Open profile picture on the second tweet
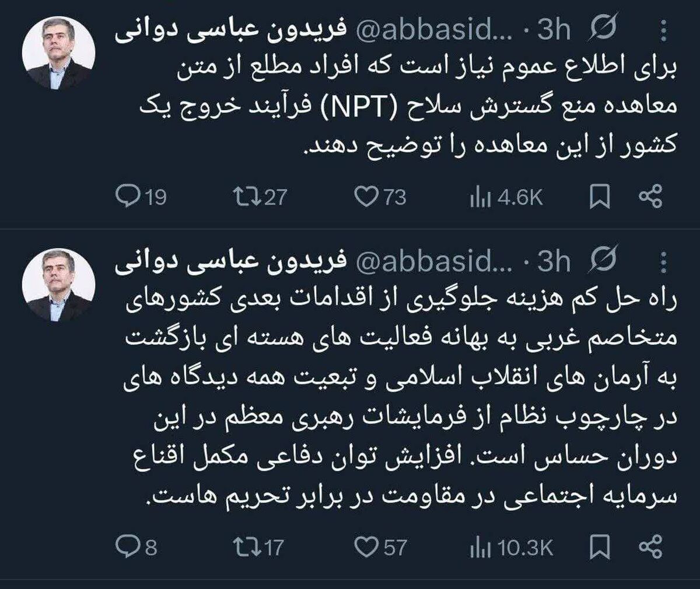This screenshot has width=700, height=589. [x=58, y=286]
